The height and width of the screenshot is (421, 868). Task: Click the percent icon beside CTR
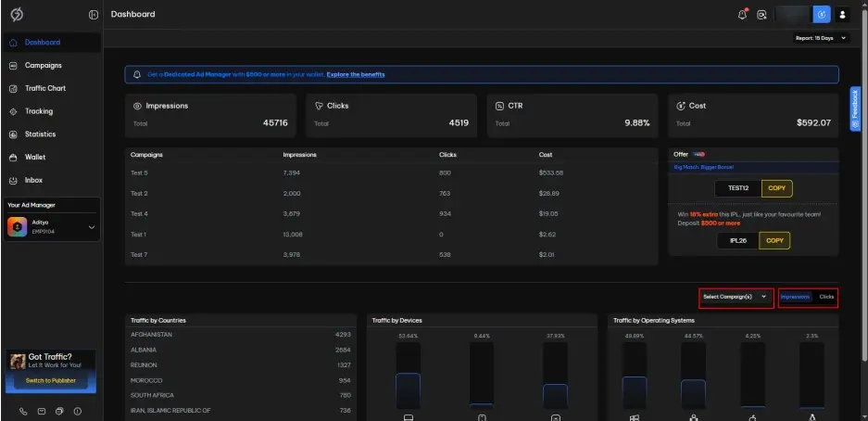(x=499, y=106)
